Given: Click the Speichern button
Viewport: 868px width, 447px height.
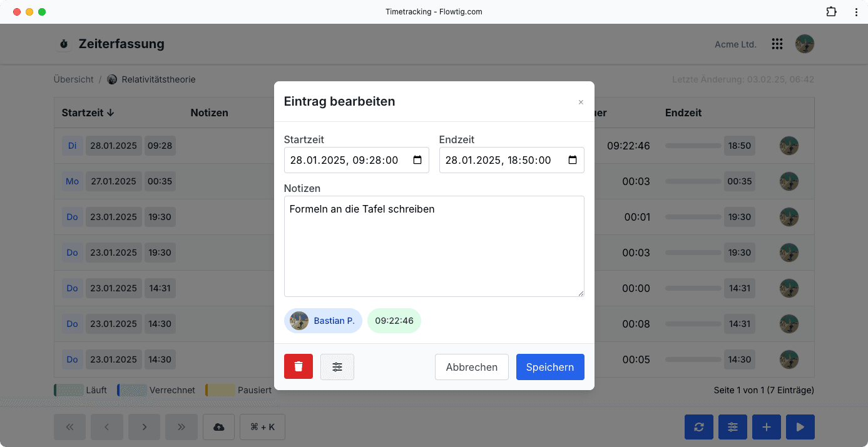Looking at the screenshot, I should [x=550, y=367].
